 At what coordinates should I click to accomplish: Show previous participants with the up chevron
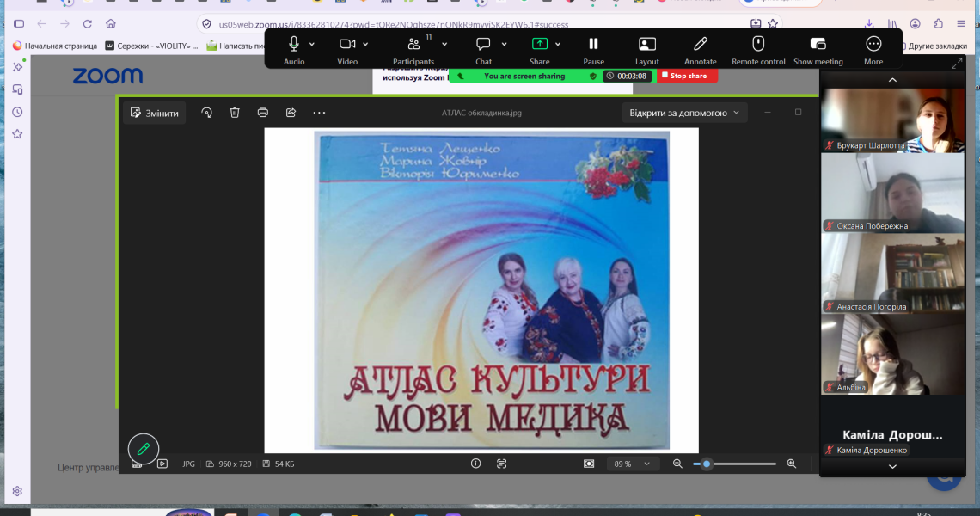(x=892, y=80)
